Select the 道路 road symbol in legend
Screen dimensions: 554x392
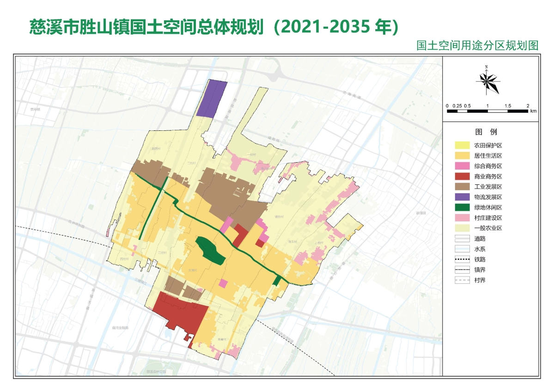coord(462,239)
